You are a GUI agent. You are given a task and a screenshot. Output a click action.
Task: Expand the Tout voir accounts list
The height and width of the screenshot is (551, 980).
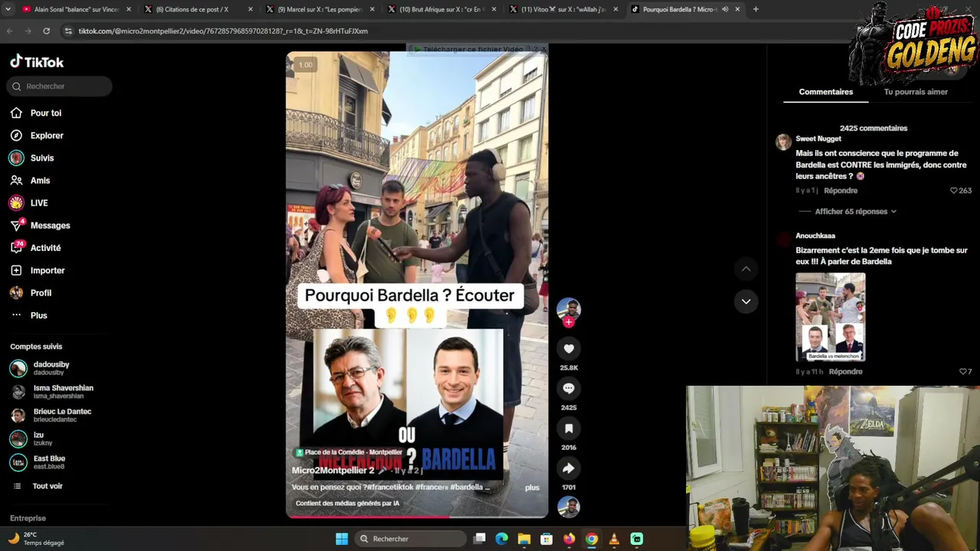tap(47, 486)
